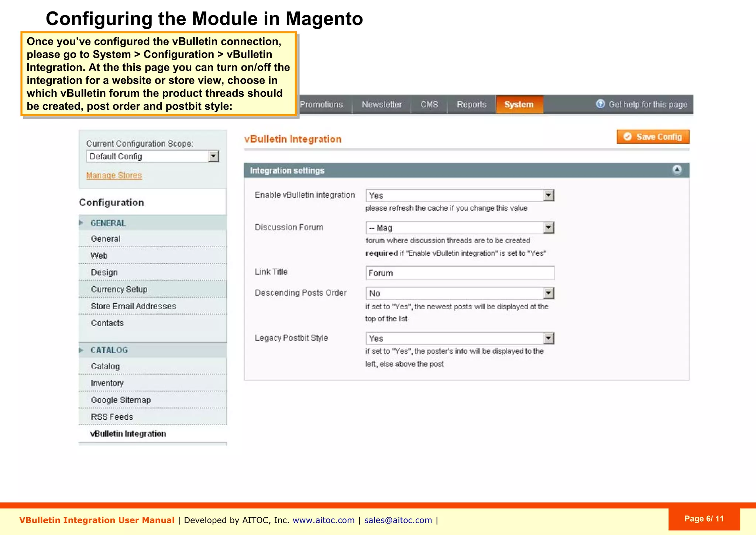Expand the CATALOG section arrow
The width and height of the screenshot is (756, 535).
click(81, 350)
